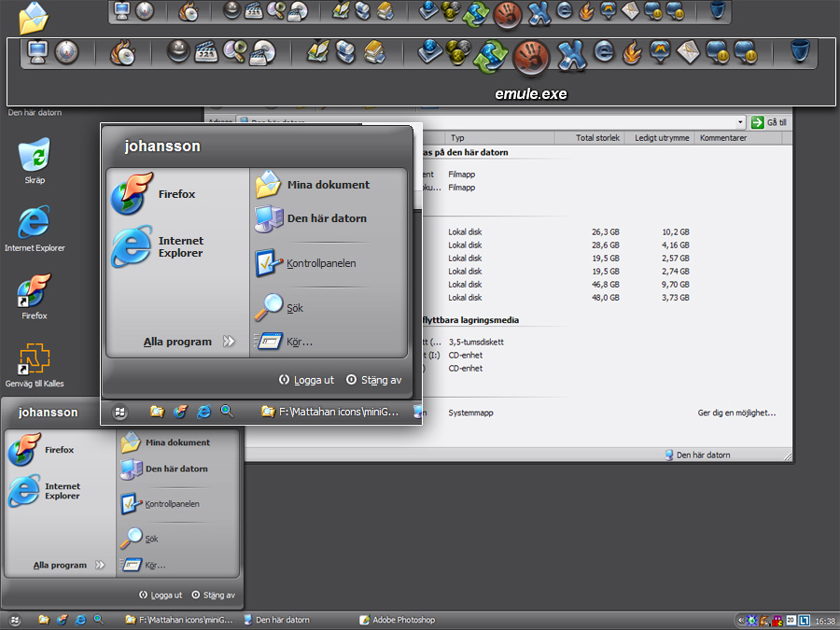Expand Alla program in the upper start menu
This screenshot has width=840, height=630.
(177, 342)
